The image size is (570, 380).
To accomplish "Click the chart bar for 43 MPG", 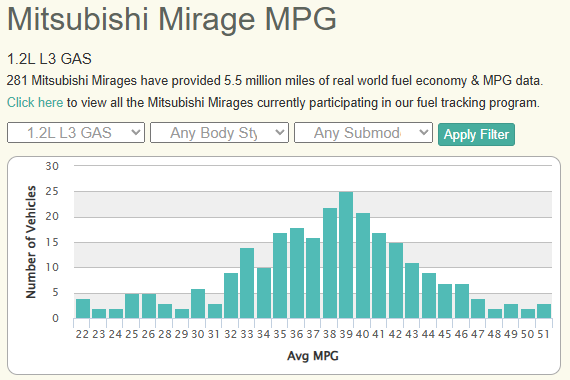I will pos(412,291).
